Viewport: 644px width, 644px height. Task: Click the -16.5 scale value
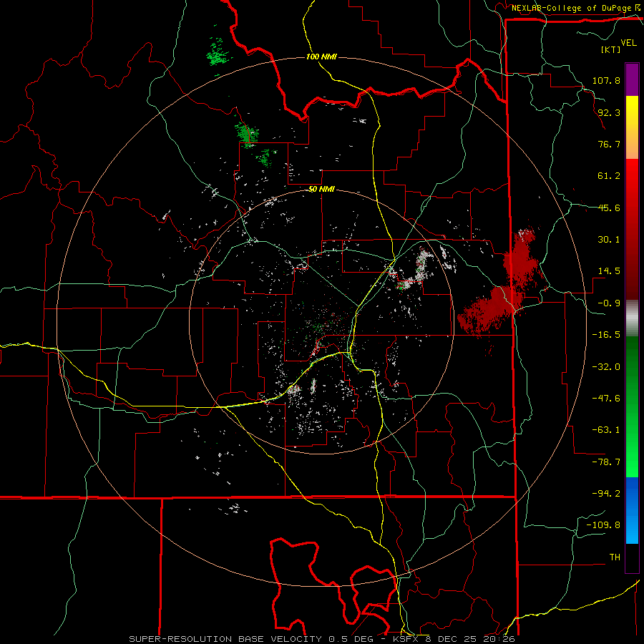coord(606,335)
